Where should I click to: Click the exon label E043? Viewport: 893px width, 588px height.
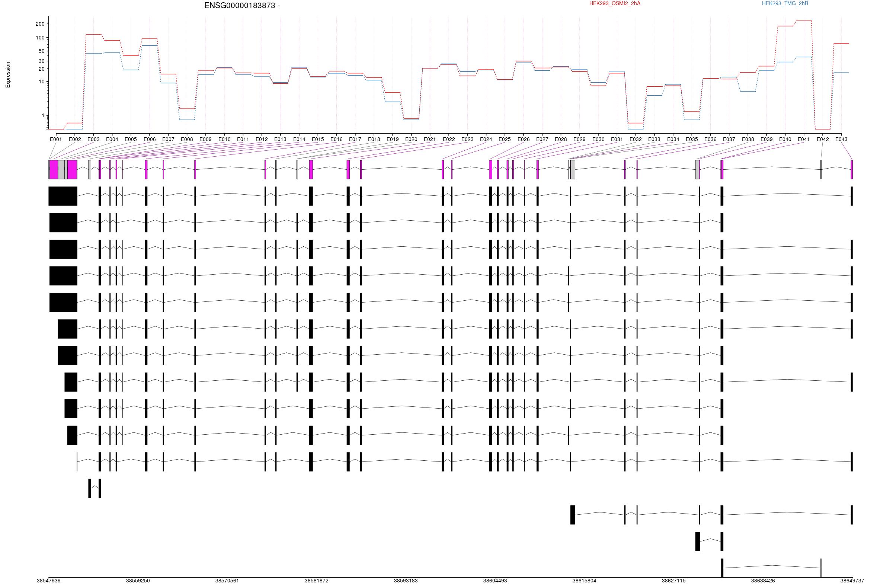pos(841,139)
